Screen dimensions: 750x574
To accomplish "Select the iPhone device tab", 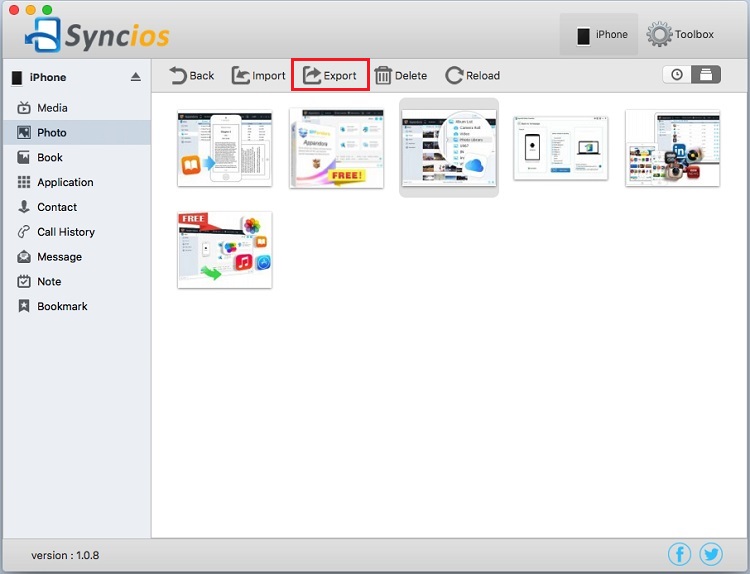I will point(599,34).
